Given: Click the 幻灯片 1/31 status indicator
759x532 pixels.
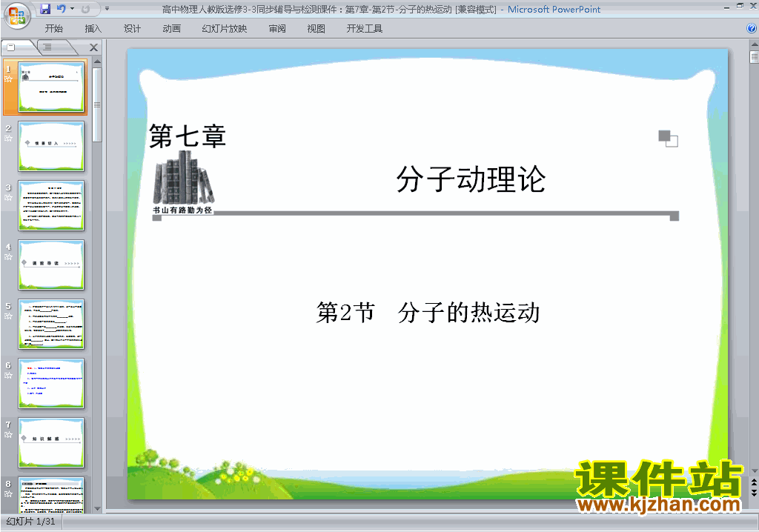Looking at the screenshot, I should pos(31,522).
